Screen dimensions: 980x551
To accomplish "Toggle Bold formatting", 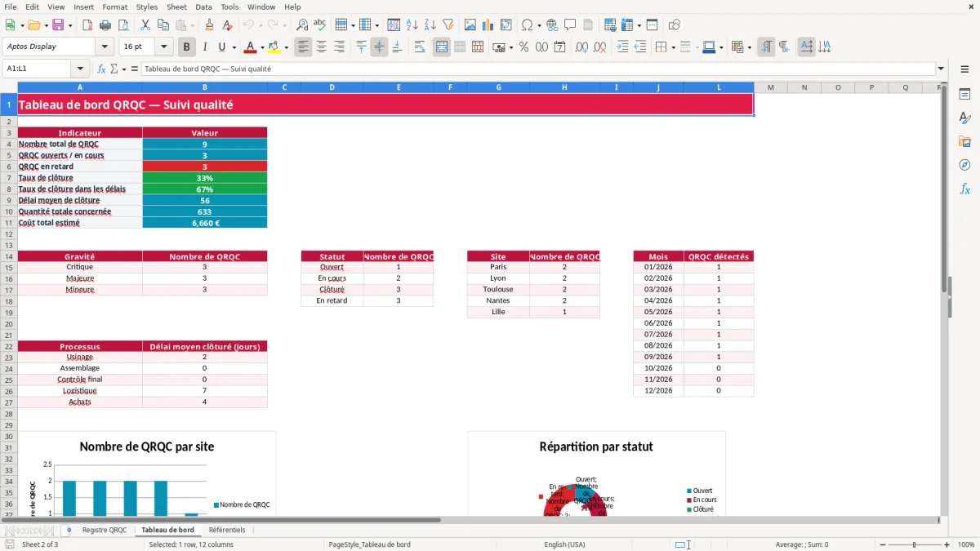I will click(187, 47).
